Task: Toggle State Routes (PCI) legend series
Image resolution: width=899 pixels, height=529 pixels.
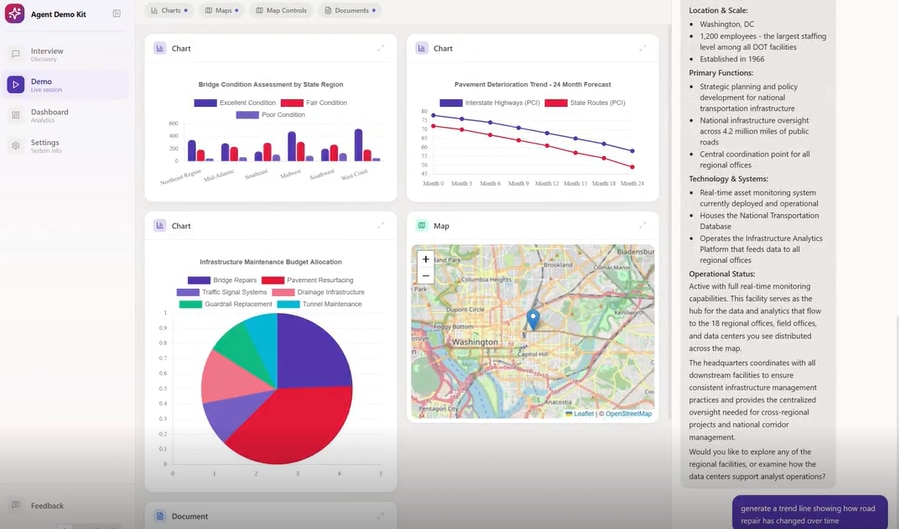Action: click(585, 103)
